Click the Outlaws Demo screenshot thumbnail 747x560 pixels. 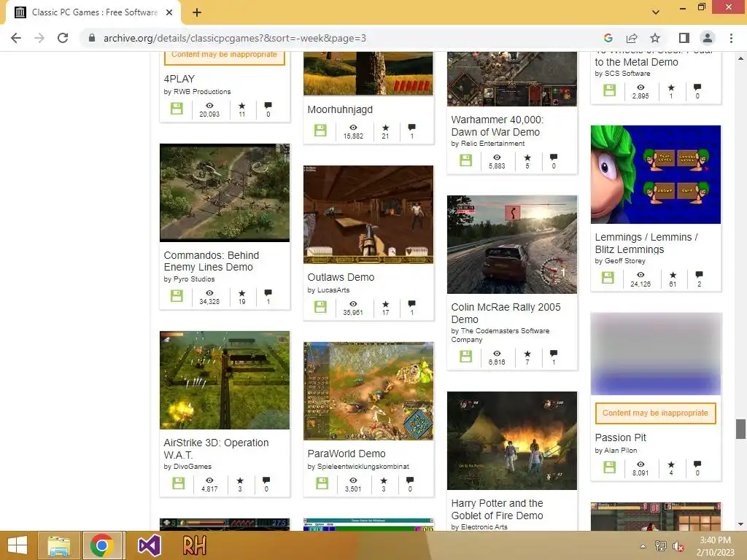coord(368,215)
